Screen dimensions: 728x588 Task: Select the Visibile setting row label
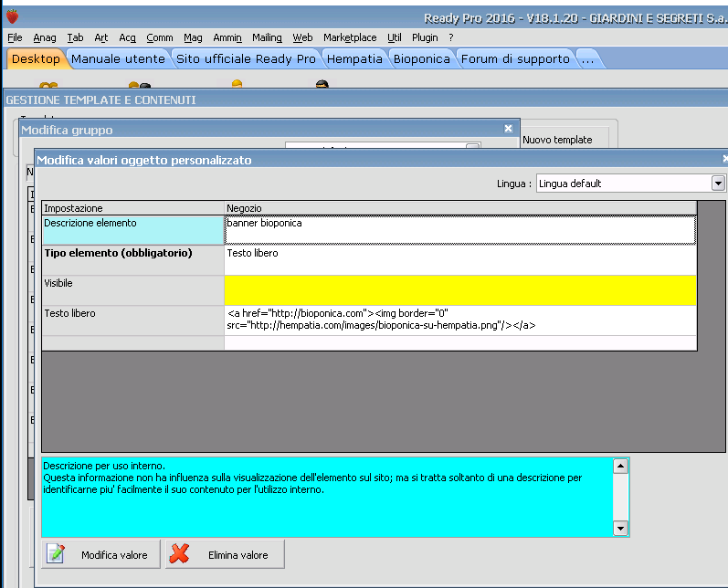click(x=132, y=290)
